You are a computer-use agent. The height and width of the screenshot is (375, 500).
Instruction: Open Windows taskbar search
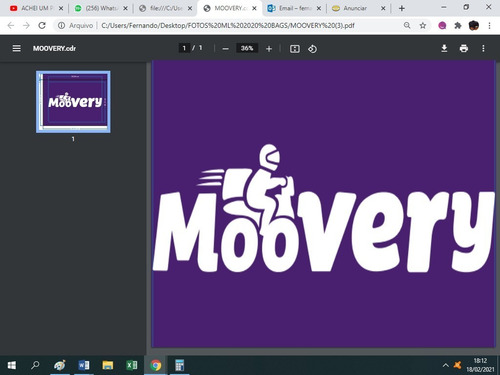35,365
